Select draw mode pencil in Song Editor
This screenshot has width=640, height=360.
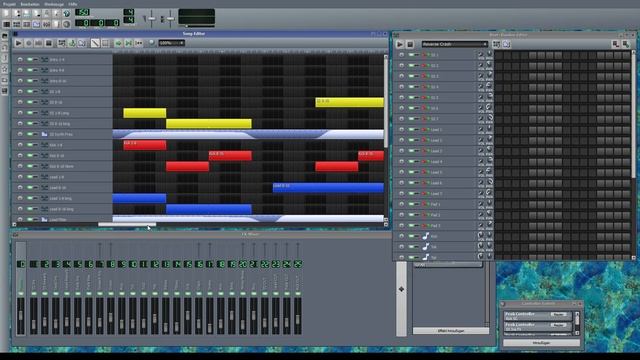(95, 43)
